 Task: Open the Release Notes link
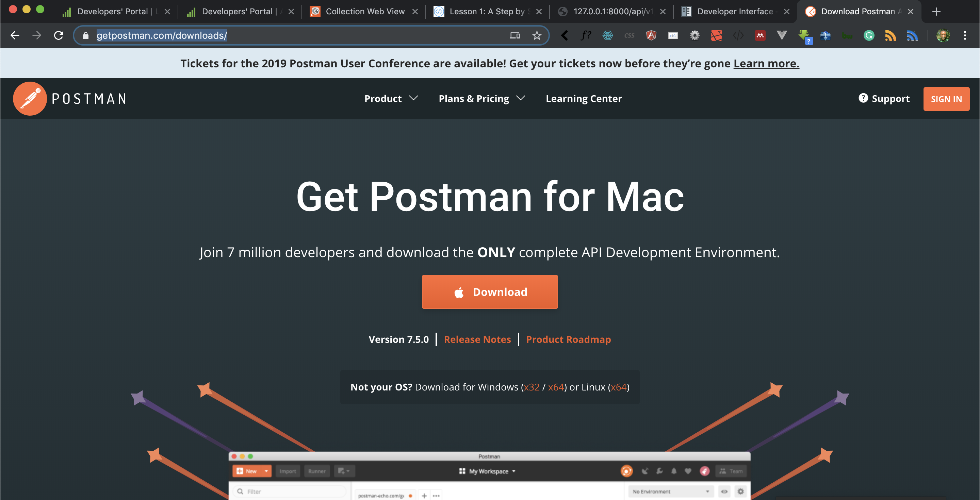[x=477, y=339]
